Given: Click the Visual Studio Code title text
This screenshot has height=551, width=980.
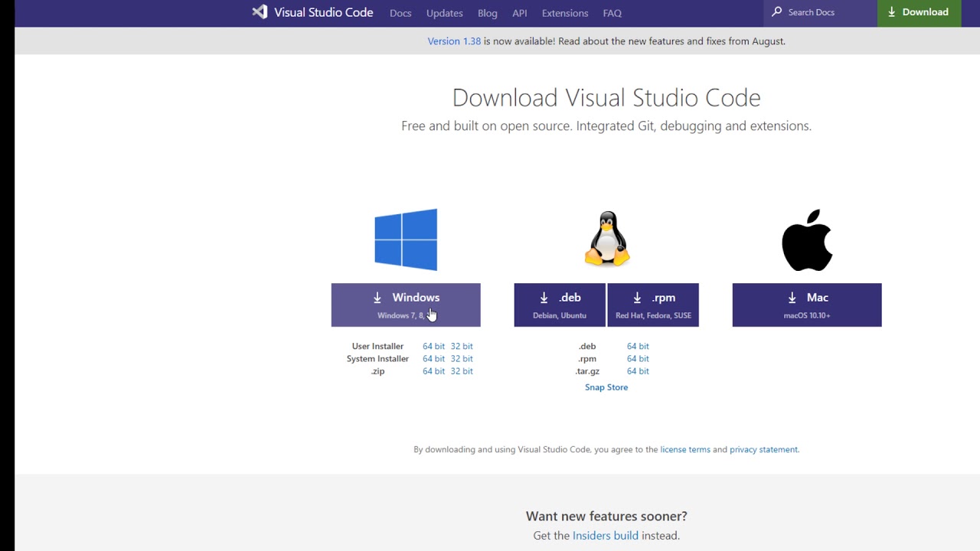Looking at the screenshot, I should (324, 13).
